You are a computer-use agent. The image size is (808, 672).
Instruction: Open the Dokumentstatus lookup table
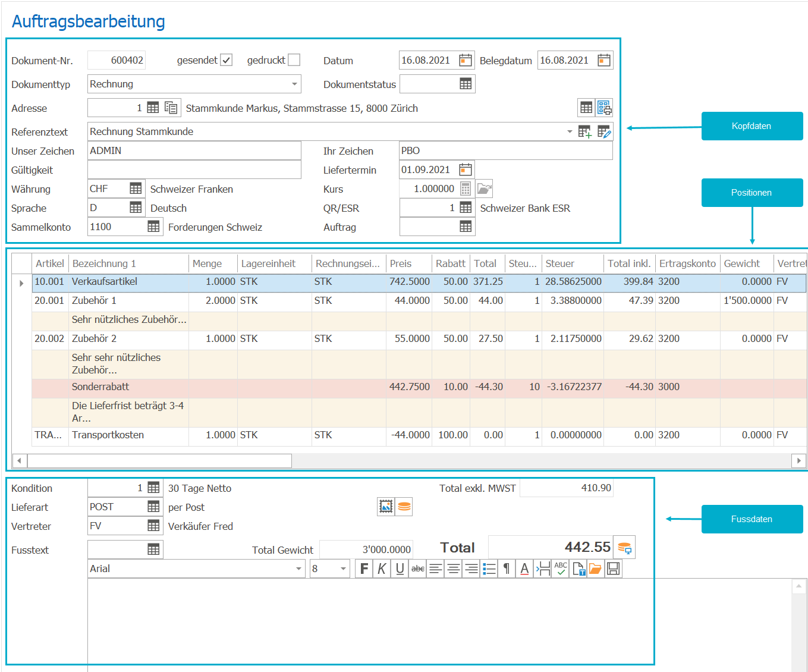pos(466,84)
